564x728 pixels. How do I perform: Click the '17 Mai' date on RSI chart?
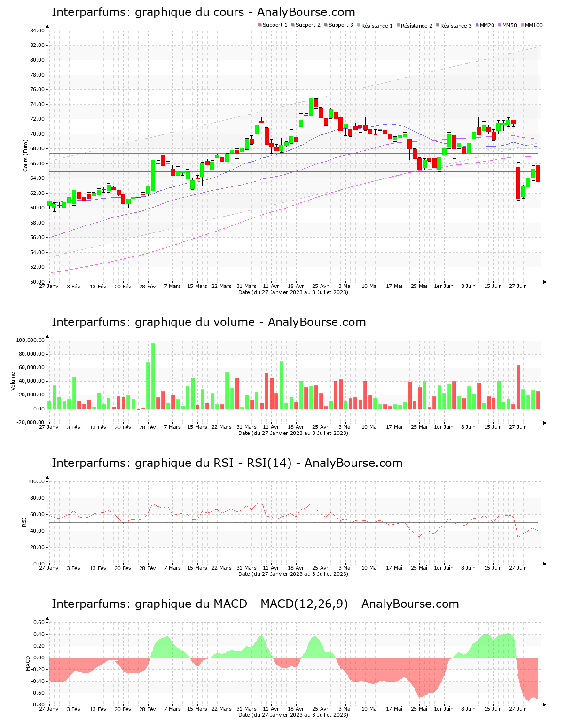394,568
